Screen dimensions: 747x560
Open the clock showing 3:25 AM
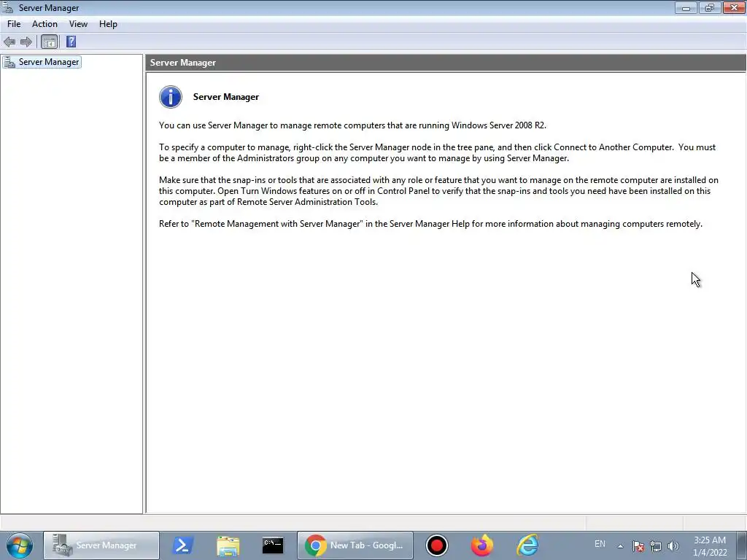coord(710,546)
